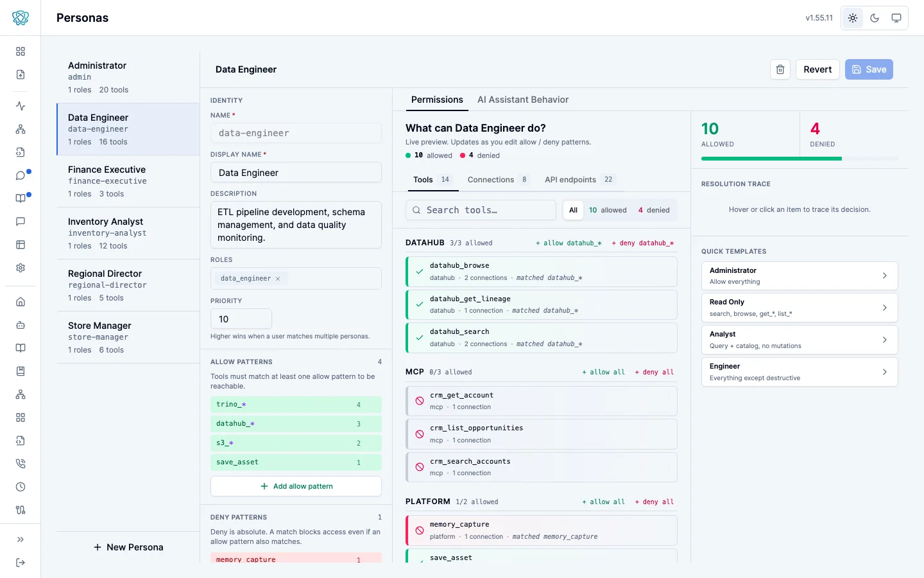Select the Permissions tab
The height and width of the screenshot is (578, 924).
(x=437, y=100)
